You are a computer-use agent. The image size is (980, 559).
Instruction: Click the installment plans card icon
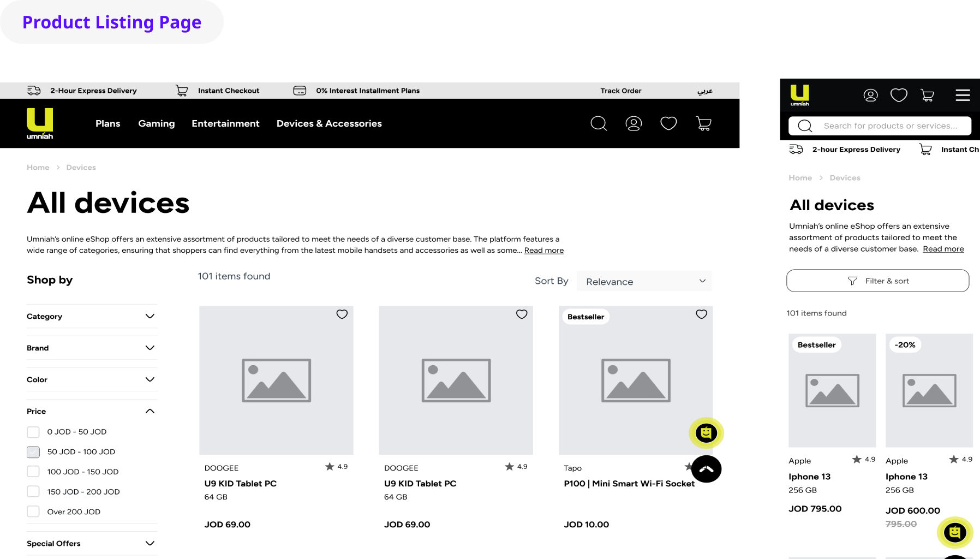coord(300,91)
